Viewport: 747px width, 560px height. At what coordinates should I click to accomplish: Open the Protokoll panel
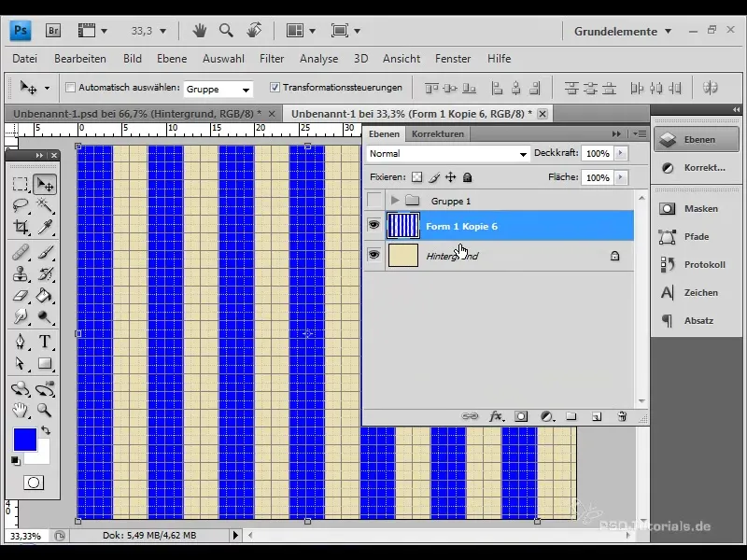click(696, 265)
